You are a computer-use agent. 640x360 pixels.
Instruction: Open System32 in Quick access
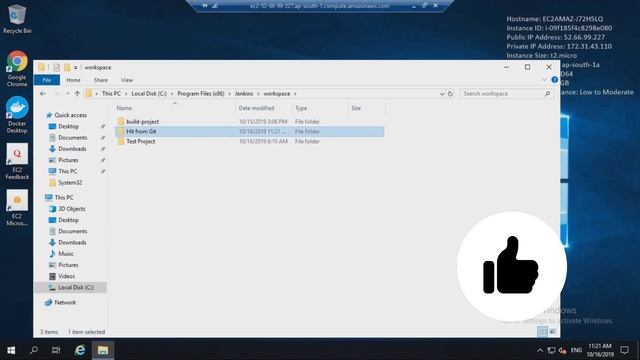[70, 182]
